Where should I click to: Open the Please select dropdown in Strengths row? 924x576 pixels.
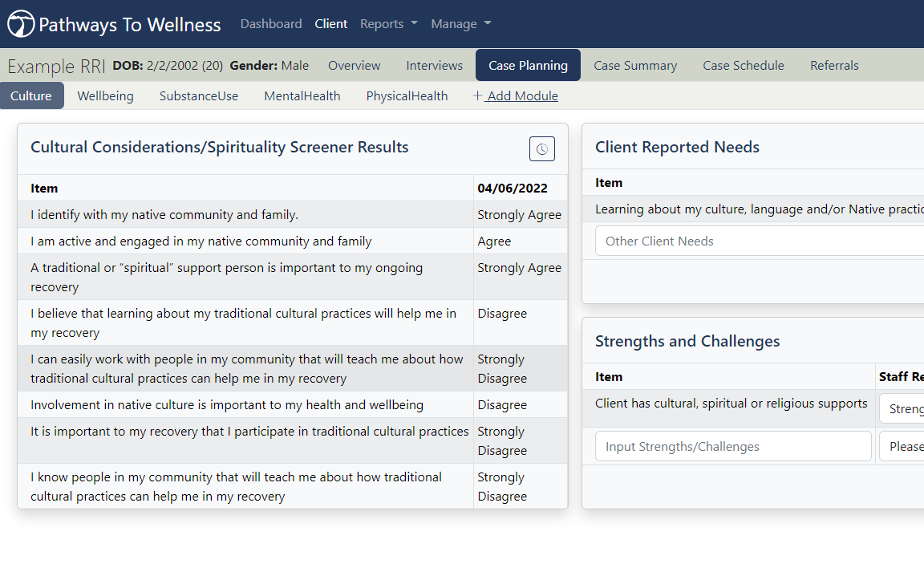click(902, 446)
